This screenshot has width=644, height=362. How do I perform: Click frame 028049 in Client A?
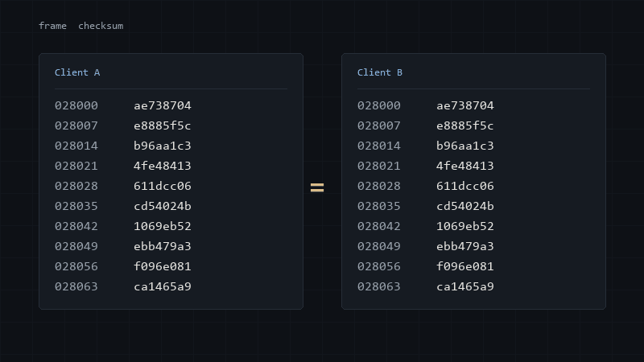76,246
